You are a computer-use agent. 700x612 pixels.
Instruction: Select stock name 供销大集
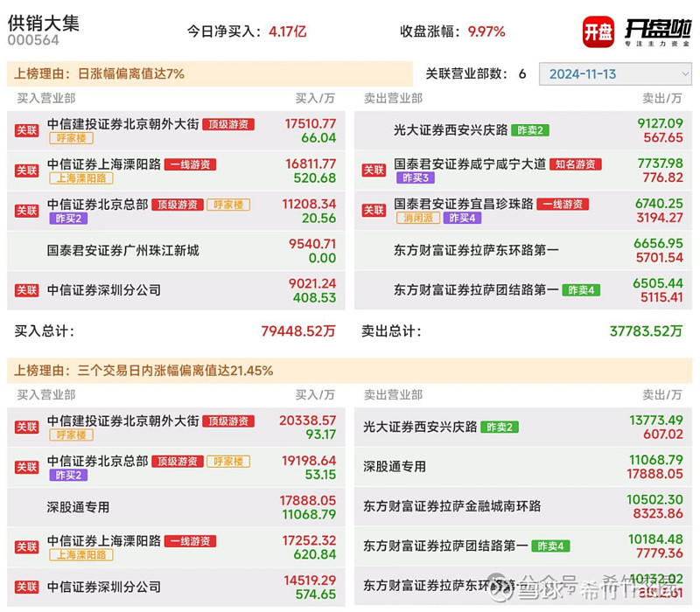43,24
